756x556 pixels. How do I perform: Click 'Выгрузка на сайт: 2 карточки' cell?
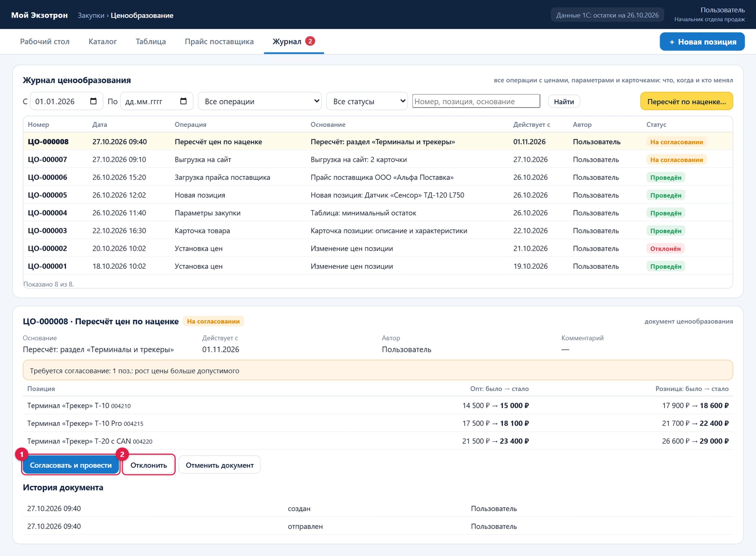(x=359, y=160)
